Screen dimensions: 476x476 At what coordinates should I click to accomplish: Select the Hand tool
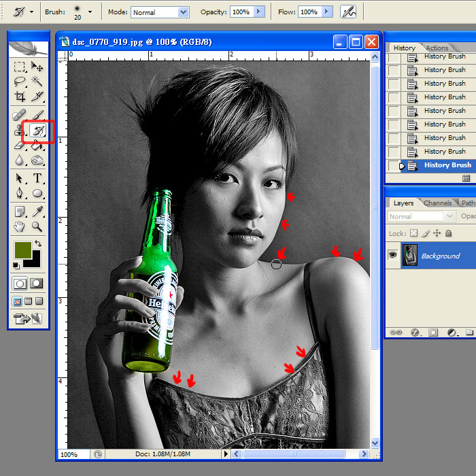point(20,226)
